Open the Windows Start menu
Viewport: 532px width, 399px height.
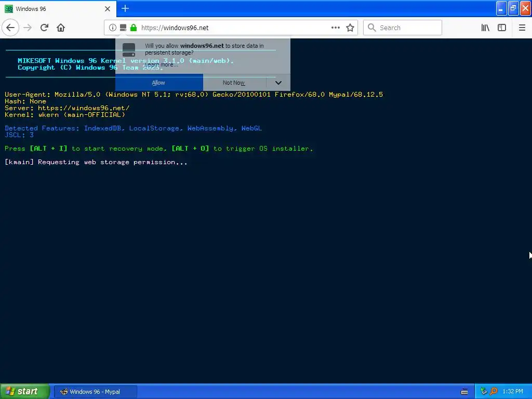coord(25,391)
